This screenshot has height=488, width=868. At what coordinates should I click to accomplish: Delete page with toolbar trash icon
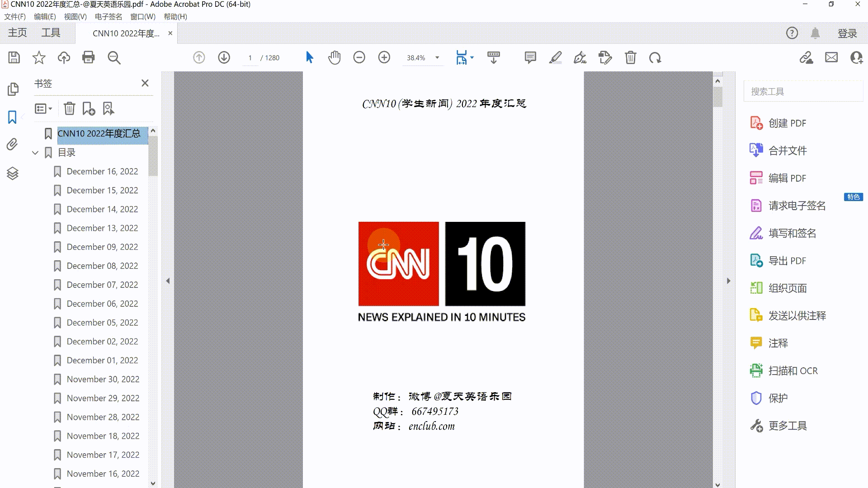tap(631, 57)
